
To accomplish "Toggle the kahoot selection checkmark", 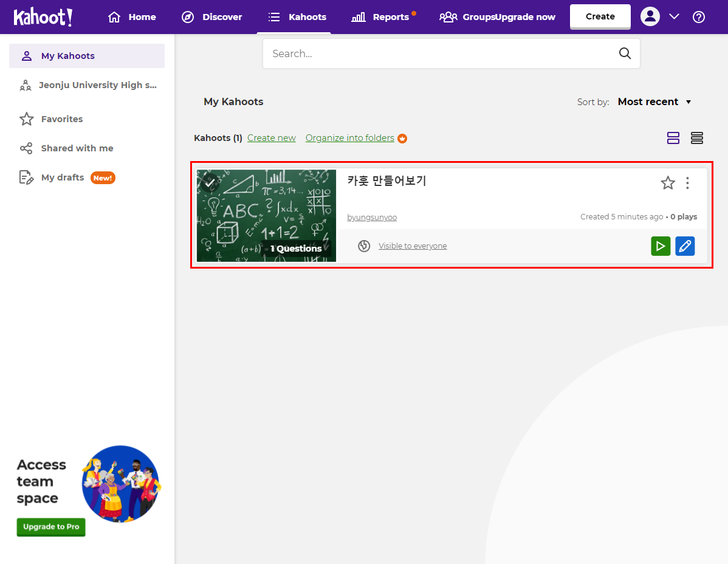I will tap(210, 182).
